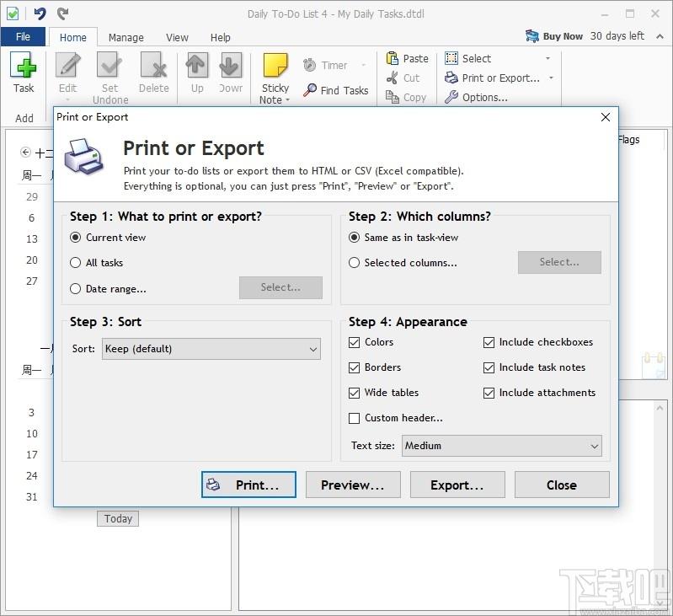
Task: Click the Buy Now link
Action: click(563, 36)
